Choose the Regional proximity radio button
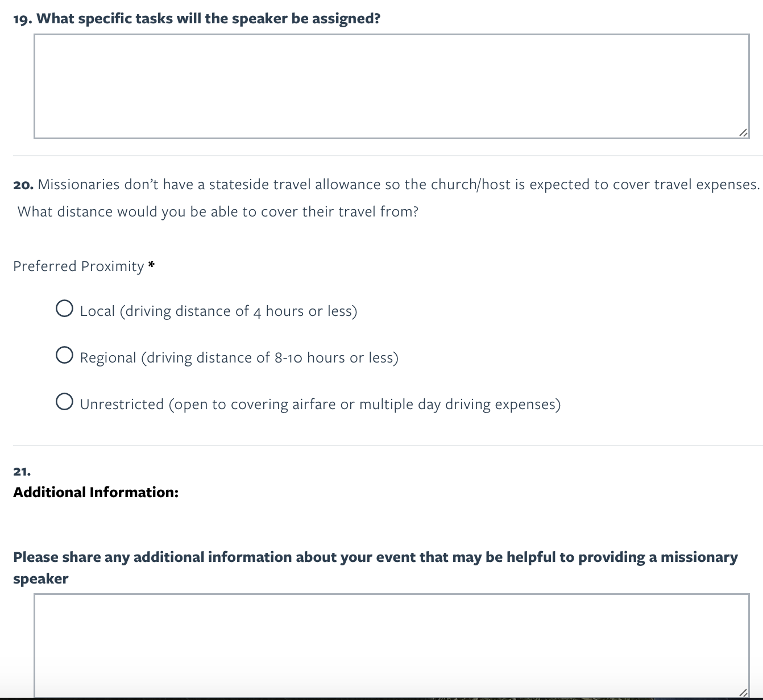 tap(65, 355)
